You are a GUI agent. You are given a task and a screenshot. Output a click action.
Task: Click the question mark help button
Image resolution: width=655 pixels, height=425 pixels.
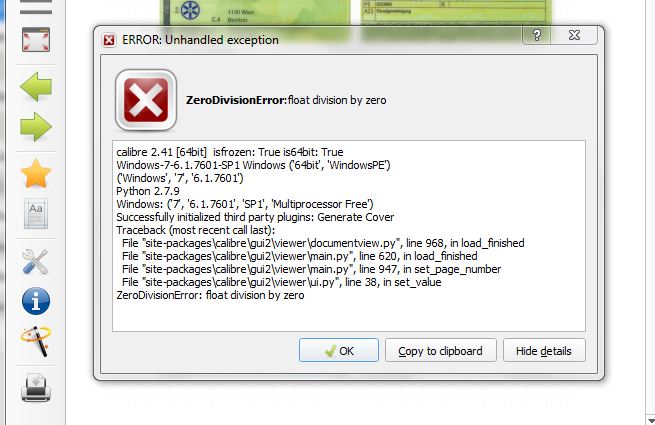click(x=537, y=35)
